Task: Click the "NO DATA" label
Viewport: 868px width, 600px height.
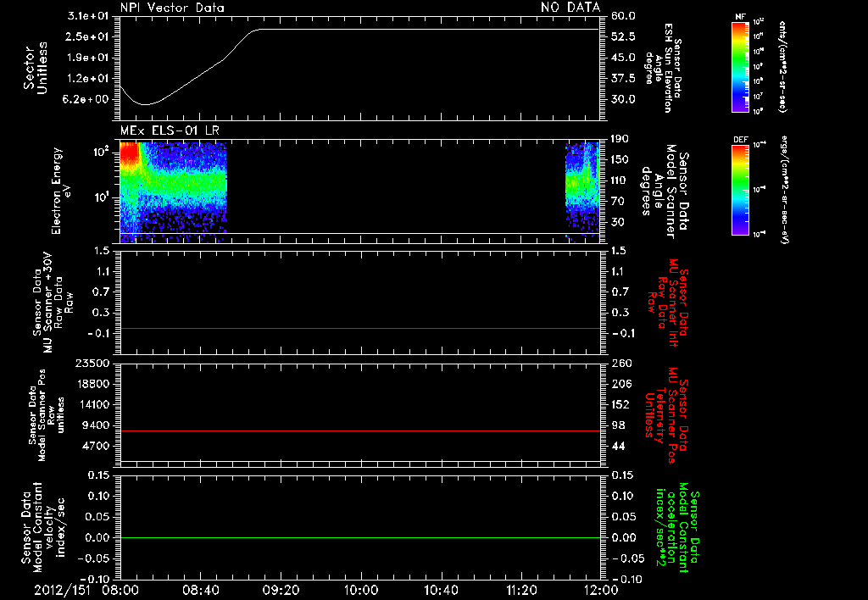Action: click(570, 8)
